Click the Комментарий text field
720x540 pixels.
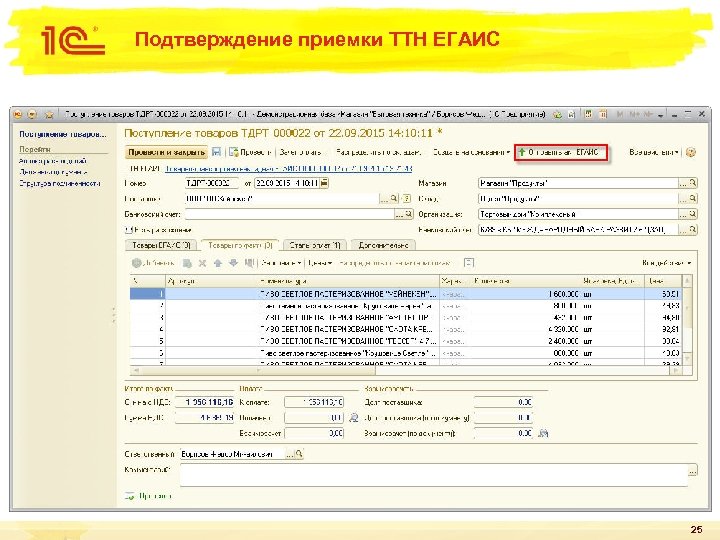click(x=433, y=474)
